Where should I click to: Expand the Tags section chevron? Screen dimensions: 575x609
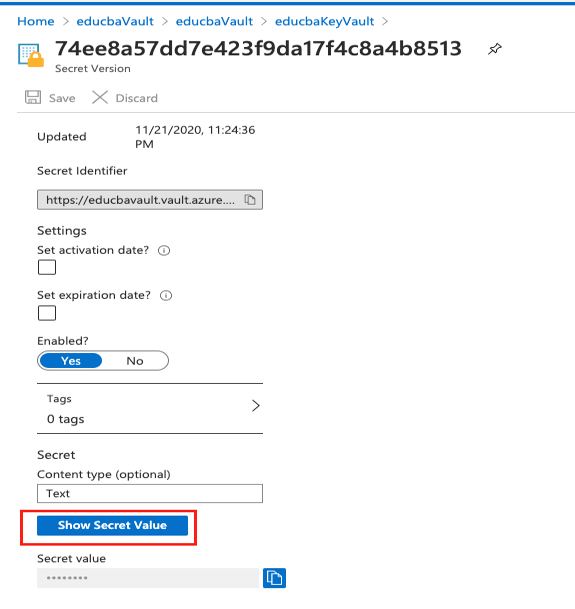255,405
